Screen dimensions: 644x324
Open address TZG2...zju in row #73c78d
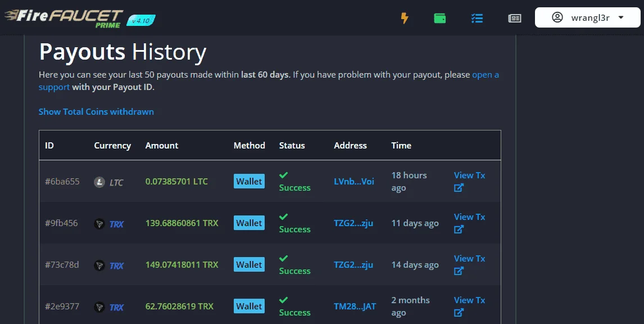(353, 264)
